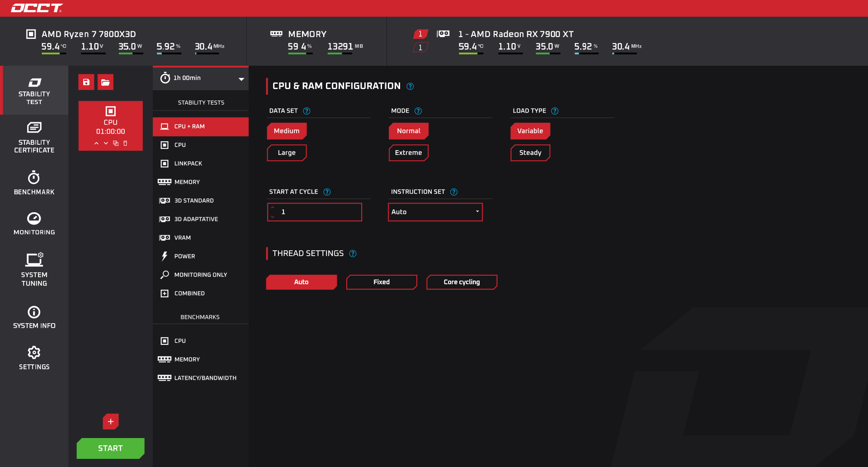Select the Memory benchmark

pyautogui.click(x=201, y=360)
